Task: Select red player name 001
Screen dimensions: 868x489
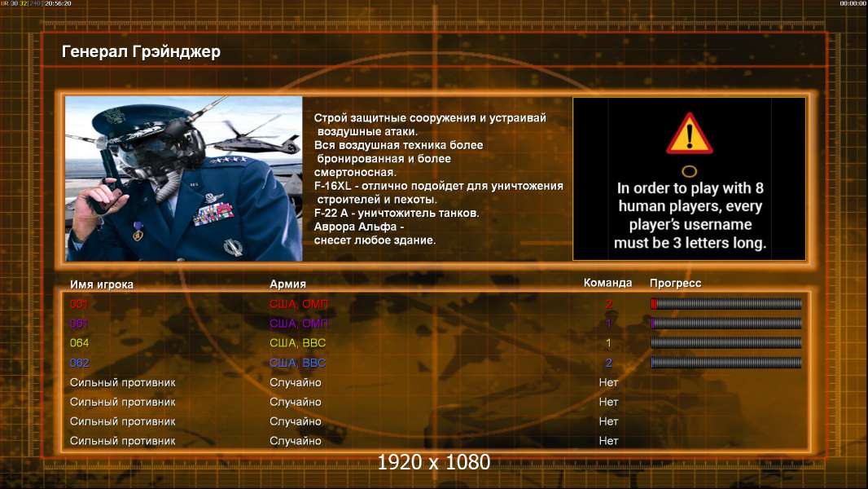Action: tap(79, 303)
